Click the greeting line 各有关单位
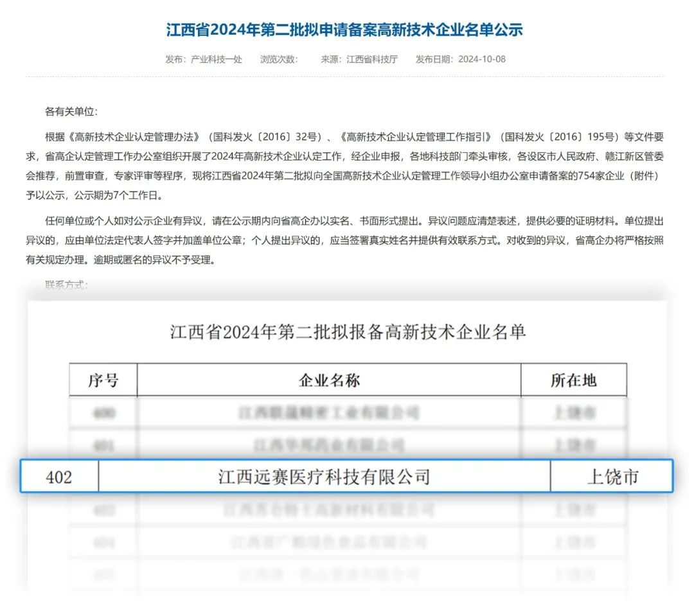The image size is (694, 616). tap(71, 112)
